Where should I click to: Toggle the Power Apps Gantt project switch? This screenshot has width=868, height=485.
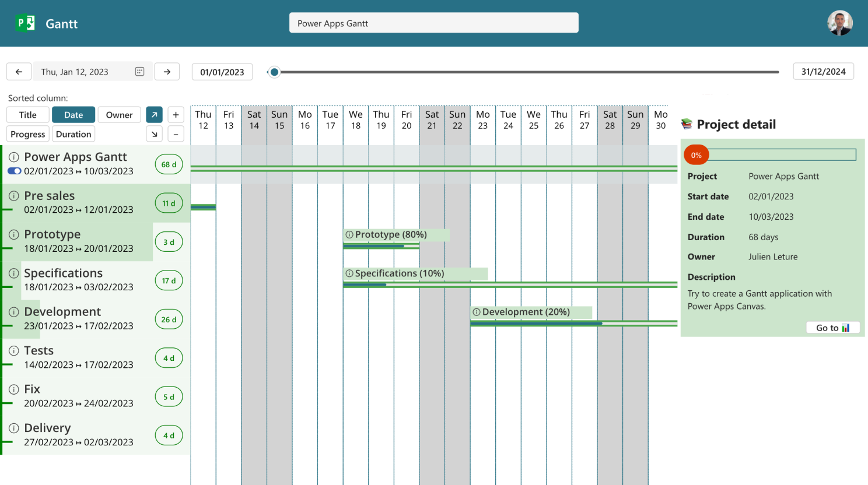pyautogui.click(x=15, y=171)
